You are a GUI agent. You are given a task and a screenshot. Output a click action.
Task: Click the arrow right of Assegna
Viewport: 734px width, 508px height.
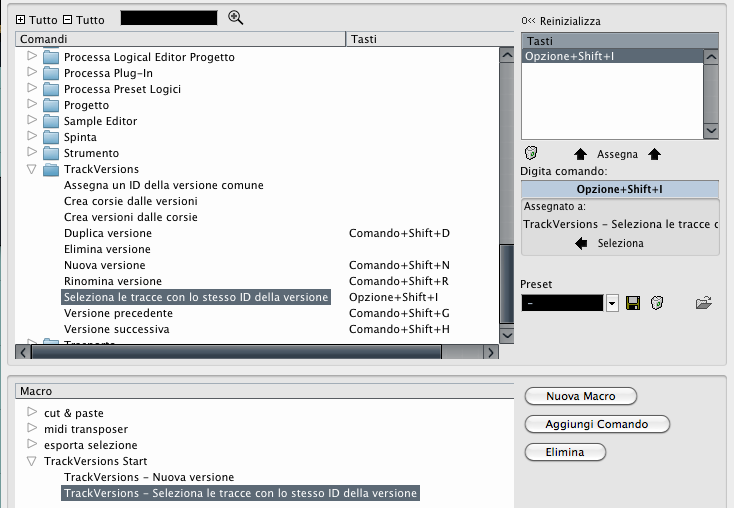coord(654,154)
